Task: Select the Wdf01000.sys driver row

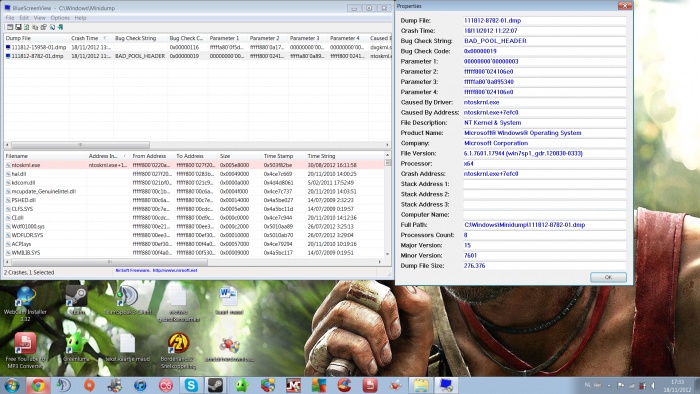Action: pos(194,226)
